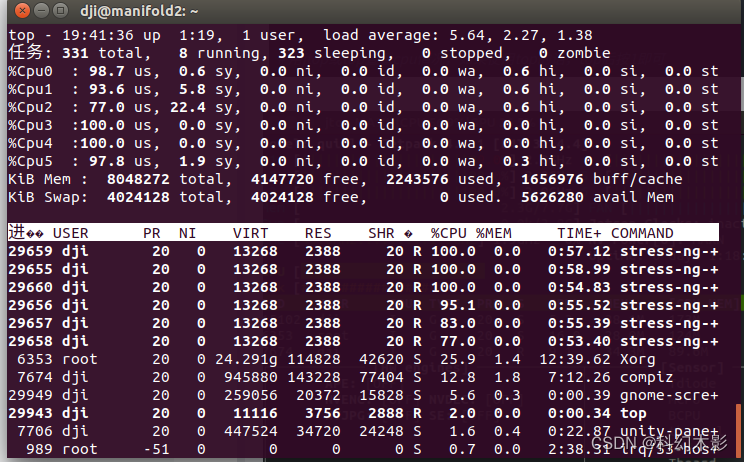Click the 24.291g VIRT value of Xorg
744x462 pixels.
click(246, 360)
